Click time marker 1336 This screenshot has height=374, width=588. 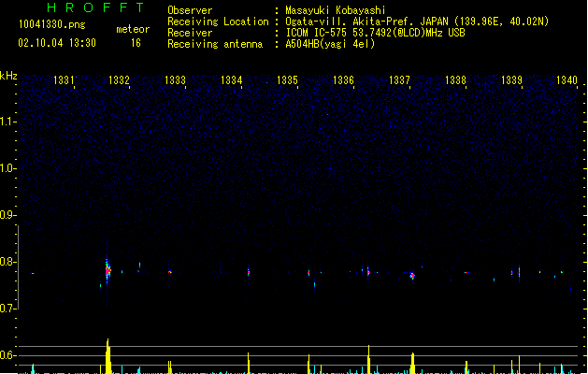click(343, 80)
